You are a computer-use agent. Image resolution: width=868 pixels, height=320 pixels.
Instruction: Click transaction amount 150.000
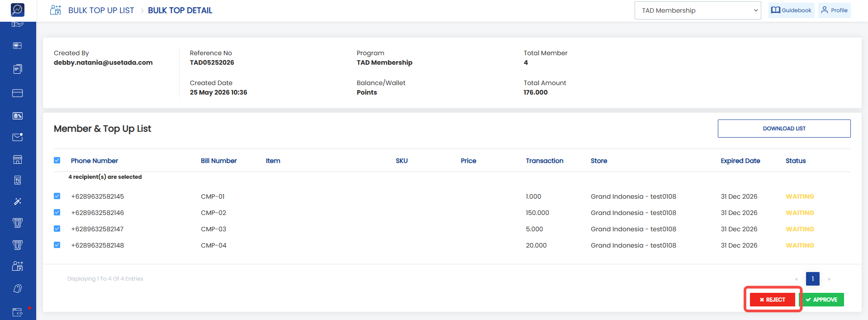537,213
